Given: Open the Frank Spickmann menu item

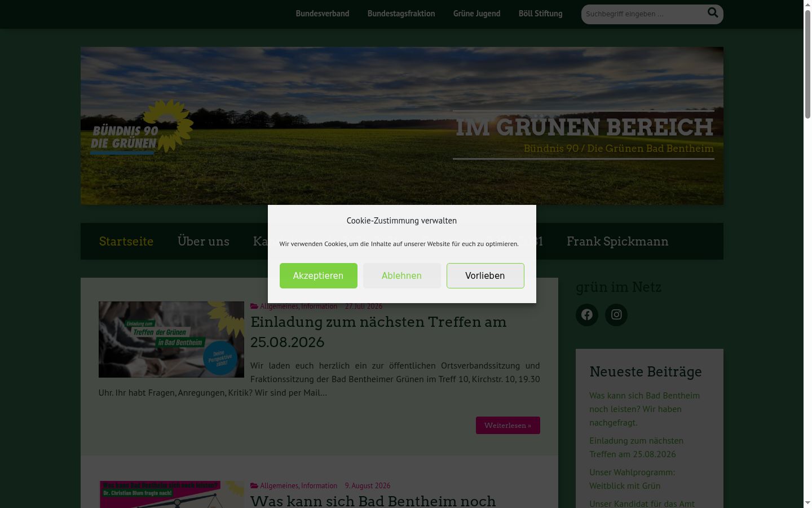Looking at the screenshot, I should pyautogui.click(x=617, y=242).
